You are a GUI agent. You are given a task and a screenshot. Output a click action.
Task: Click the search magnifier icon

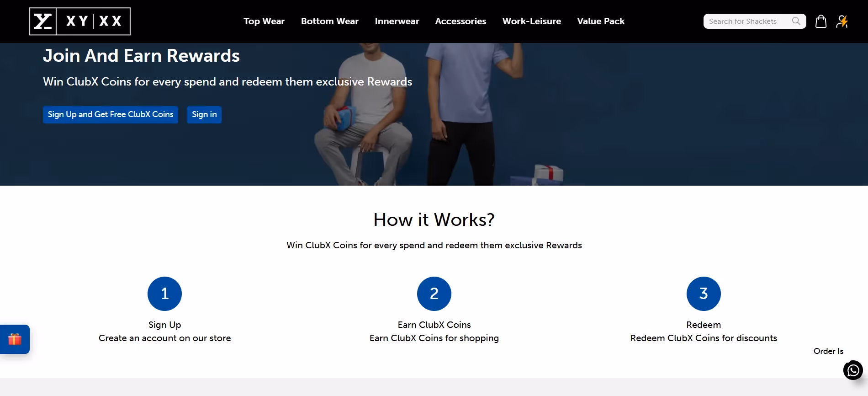point(796,21)
